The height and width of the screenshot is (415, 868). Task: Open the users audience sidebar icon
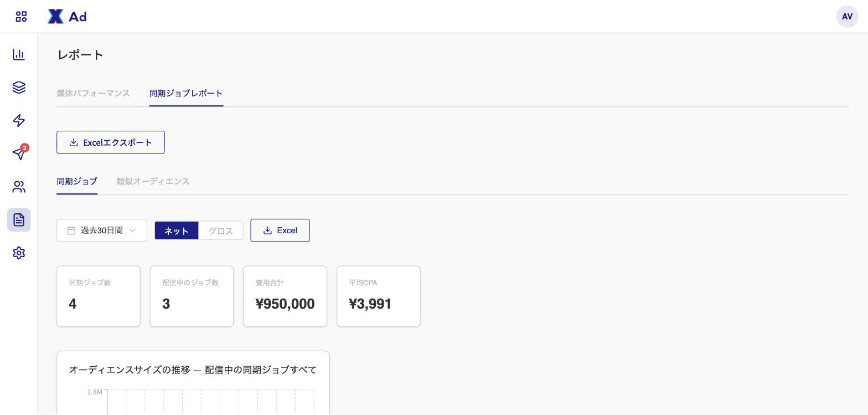(19, 187)
